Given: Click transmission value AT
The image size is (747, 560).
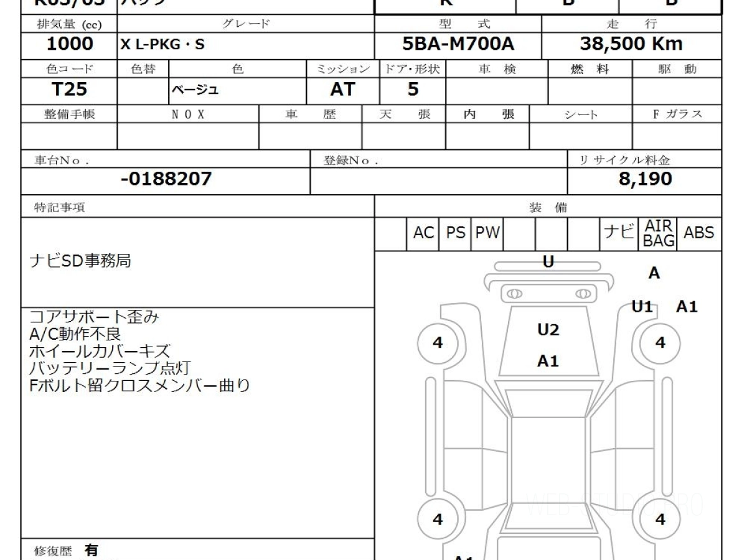Looking at the screenshot, I should [x=342, y=90].
